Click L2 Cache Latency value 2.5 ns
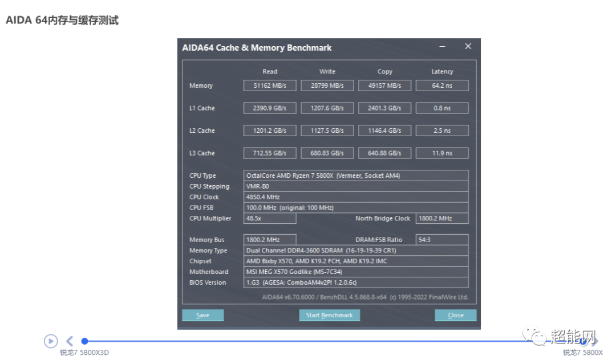Image resolution: width=616 pixels, height=364 pixels. (x=442, y=130)
